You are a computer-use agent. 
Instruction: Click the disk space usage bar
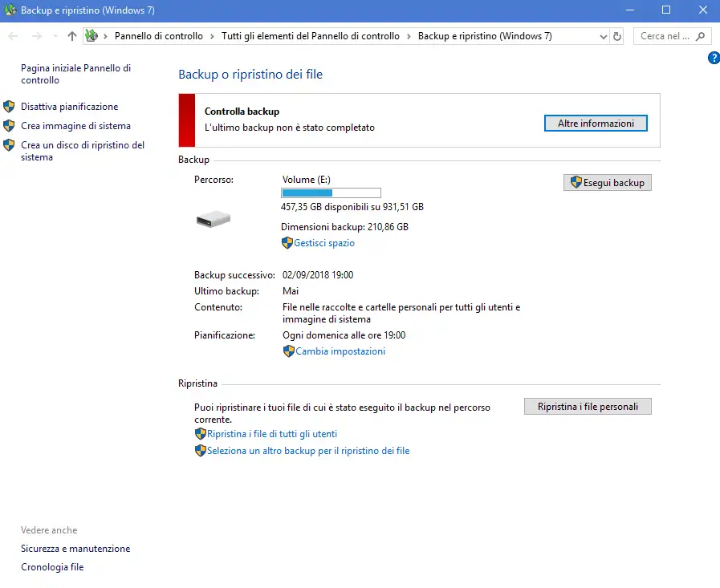tap(331, 193)
